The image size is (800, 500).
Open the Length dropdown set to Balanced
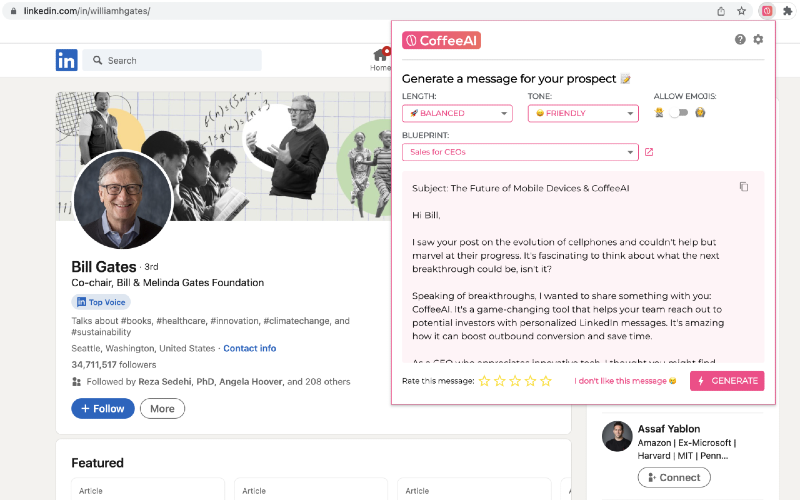[x=457, y=113]
